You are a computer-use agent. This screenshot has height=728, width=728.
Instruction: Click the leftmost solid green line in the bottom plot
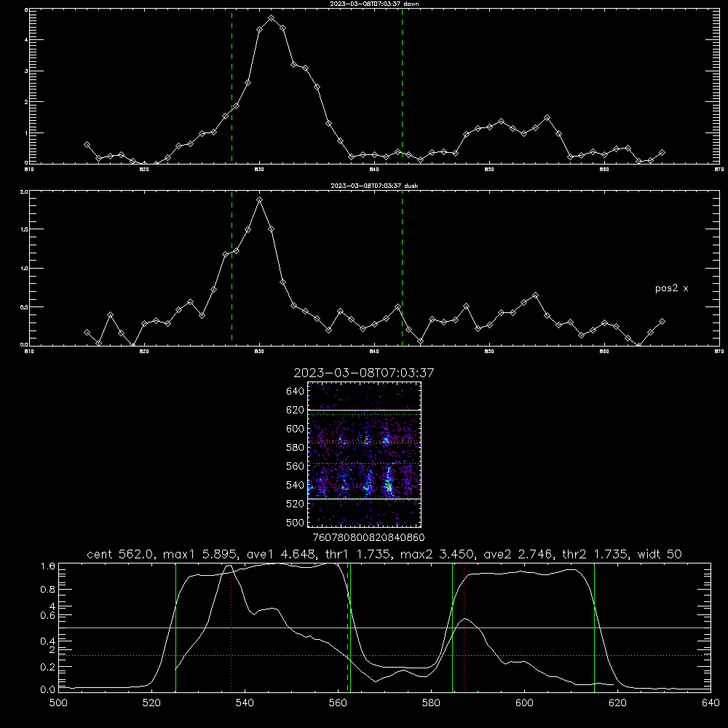[x=175, y=627]
